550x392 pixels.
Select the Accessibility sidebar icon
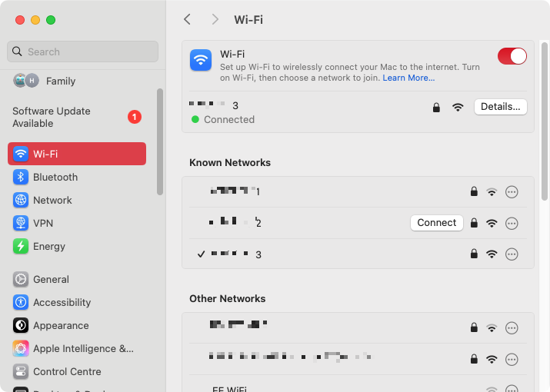coord(21,303)
